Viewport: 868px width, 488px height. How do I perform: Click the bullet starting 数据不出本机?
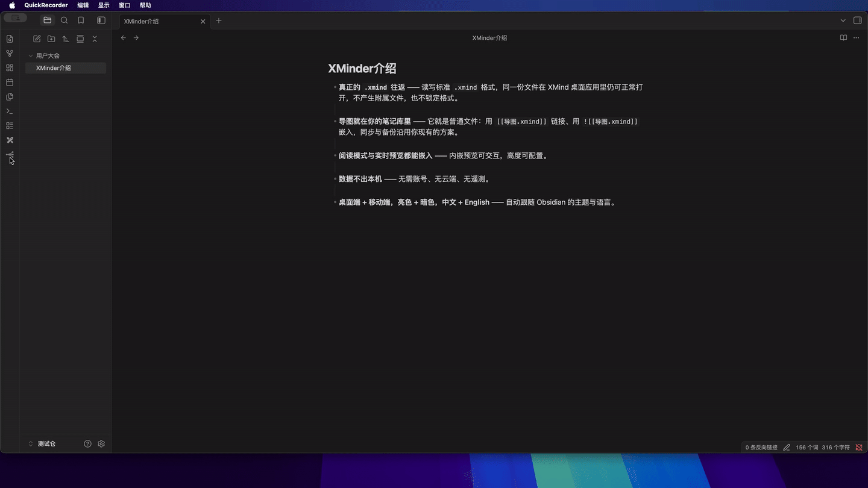414,179
